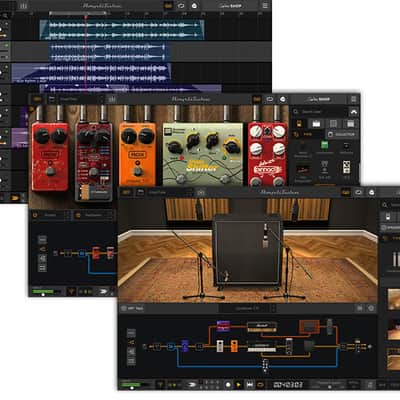Image resolution: width=400 pixels, height=400 pixels.
Task: Select the upper amp head in signal chain
Action: pyautogui.click(x=262, y=326)
